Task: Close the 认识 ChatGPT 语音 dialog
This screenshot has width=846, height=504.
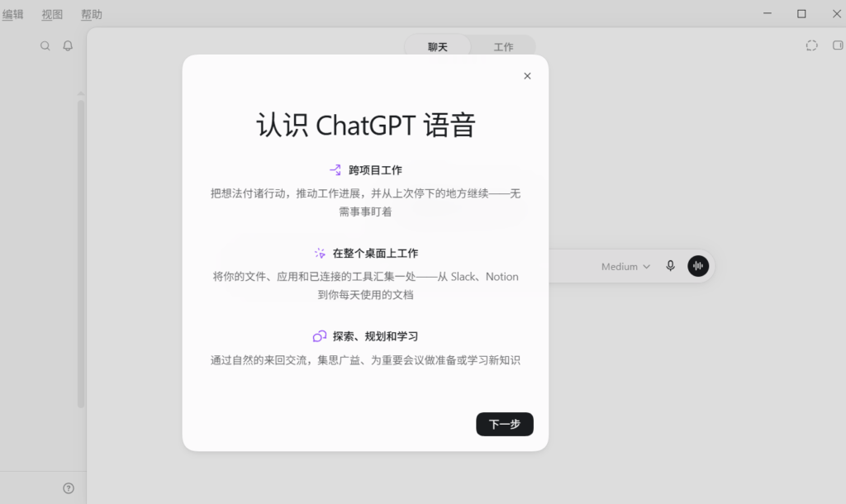Action: (x=527, y=76)
